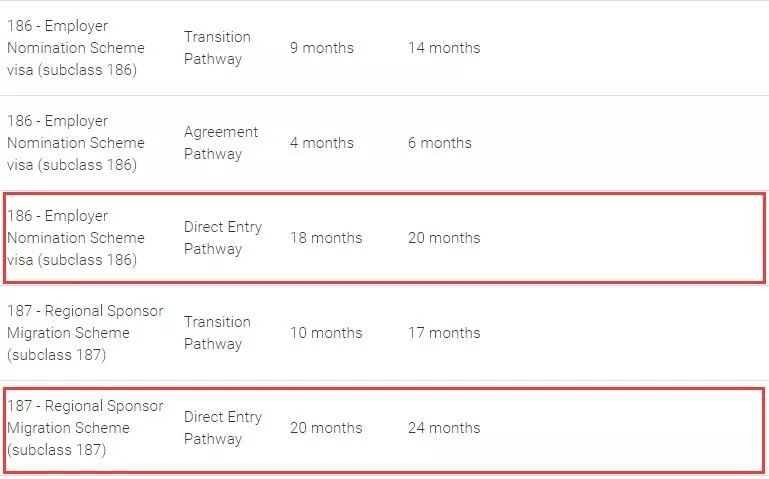Select the 24 months value

click(x=443, y=428)
